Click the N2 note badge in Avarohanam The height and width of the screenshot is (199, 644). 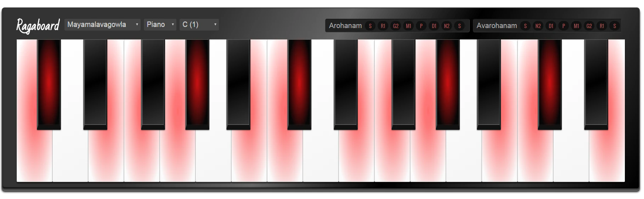coord(538,26)
